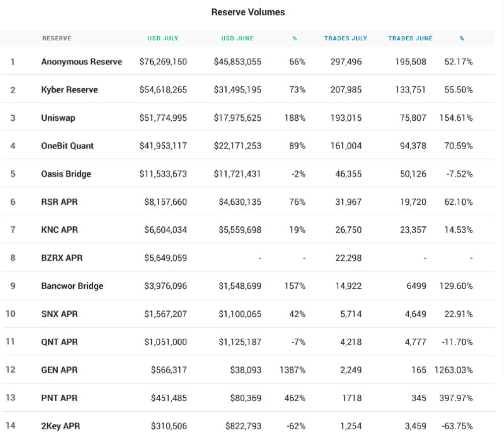This screenshot has width=504, height=436.
Task: Click the "1387%" change cell
Action: point(292,370)
